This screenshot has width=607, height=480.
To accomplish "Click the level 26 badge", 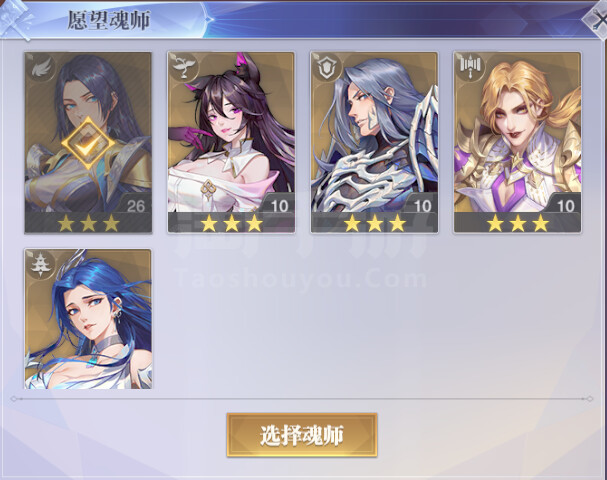I will (x=136, y=206).
